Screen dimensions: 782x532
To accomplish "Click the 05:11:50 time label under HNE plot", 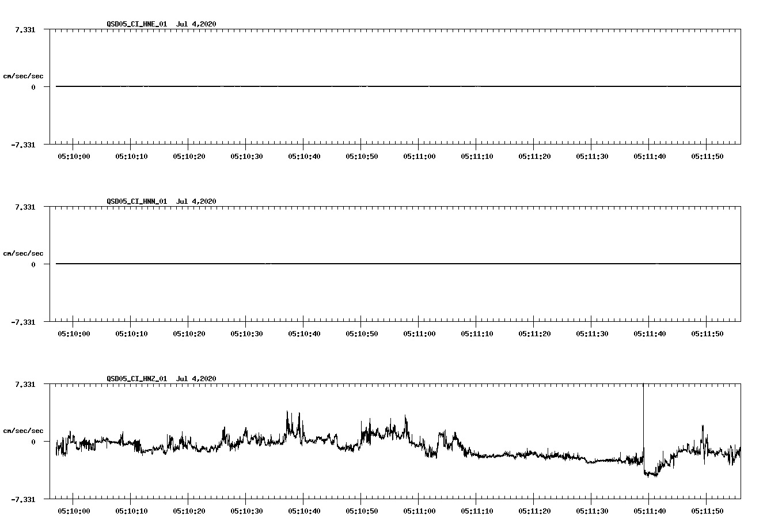I will point(707,156).
